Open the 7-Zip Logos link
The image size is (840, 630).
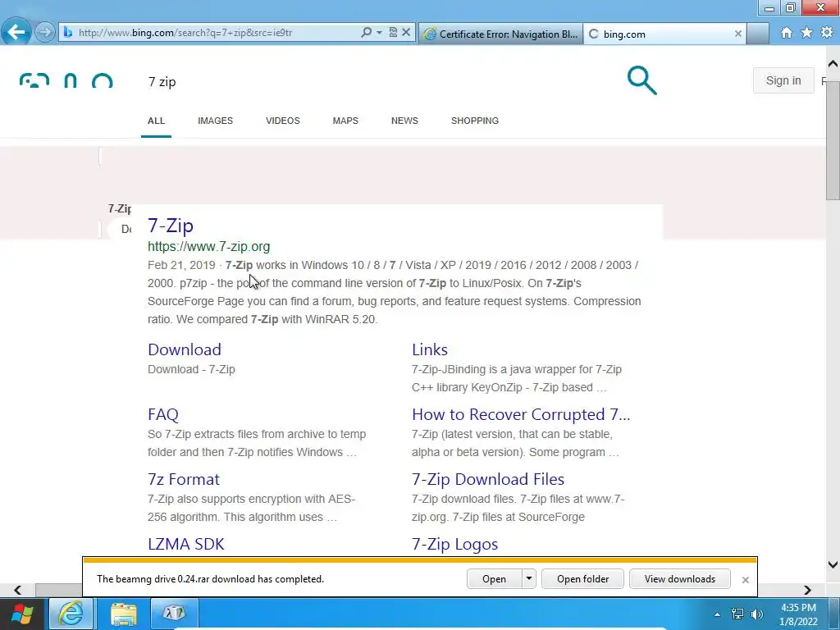[454, 544]
